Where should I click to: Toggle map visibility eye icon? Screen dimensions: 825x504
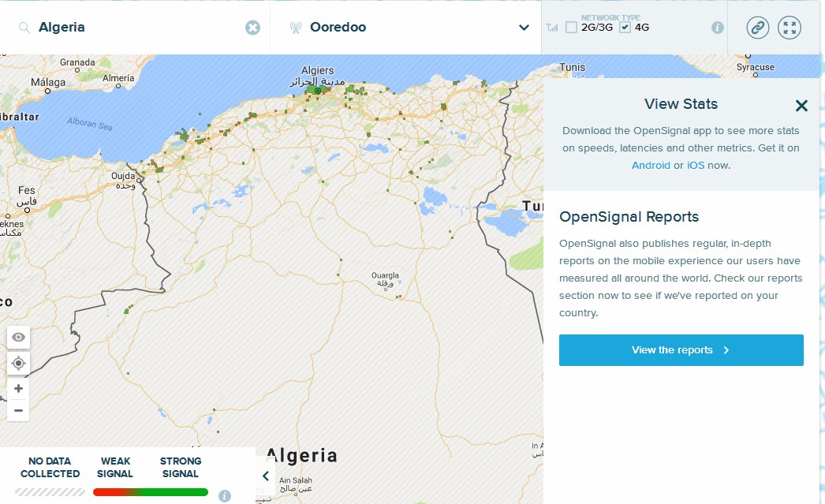click(x=18, y=338)
